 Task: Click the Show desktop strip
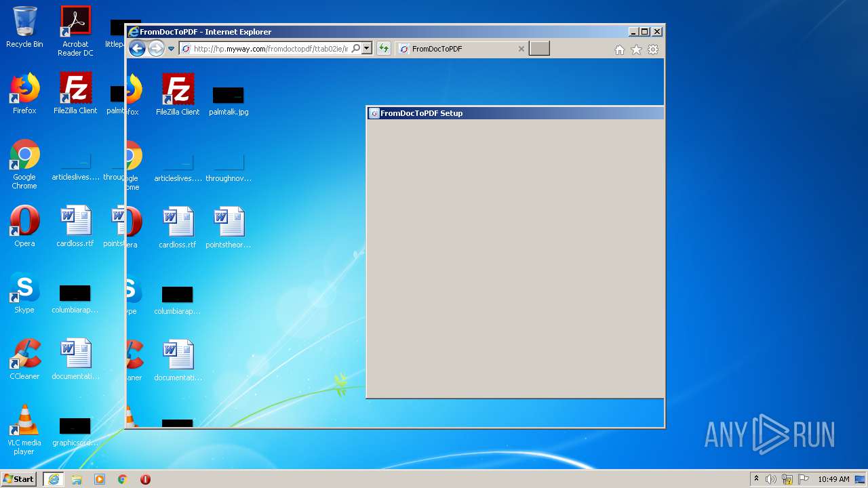pyautogui.click(x=861, y=479)
